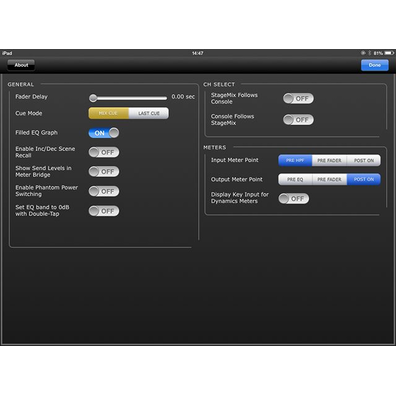Click the GENERAL section heading
The width and height of the screenshot is (396, 396).
click(x=21, y=85)
